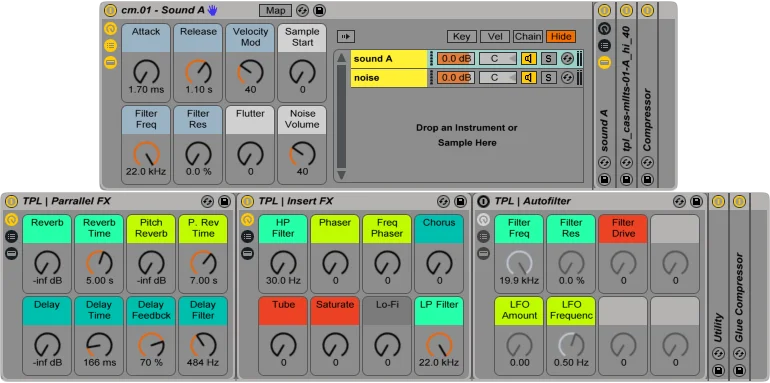Show devices in TPL | Insert FX rack

(x=248, y=253)
